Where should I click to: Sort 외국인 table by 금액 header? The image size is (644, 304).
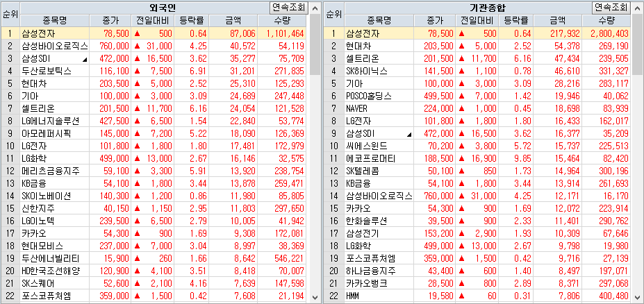point(233,21)
